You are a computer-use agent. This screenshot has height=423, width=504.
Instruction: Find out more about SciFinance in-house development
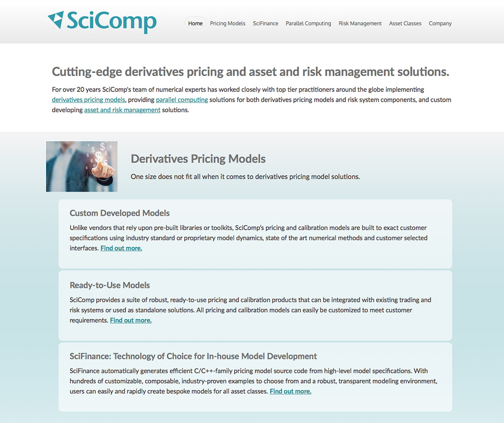coord(290,391)
